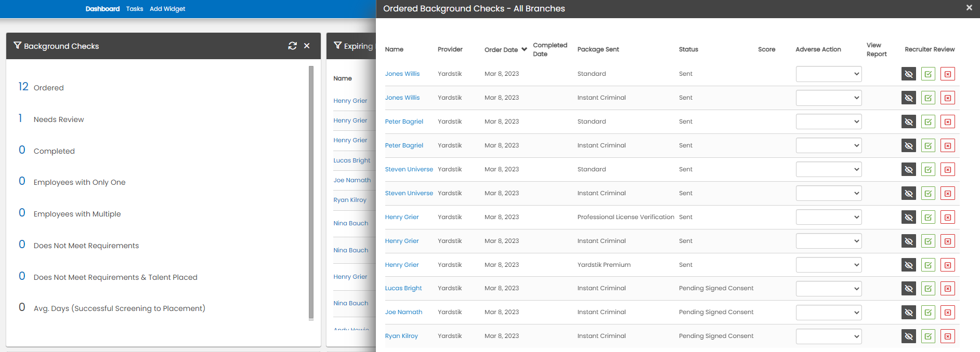Select Add Widget in top bar
The width and height of the screenshot is (980, 352).
point(167,9)
